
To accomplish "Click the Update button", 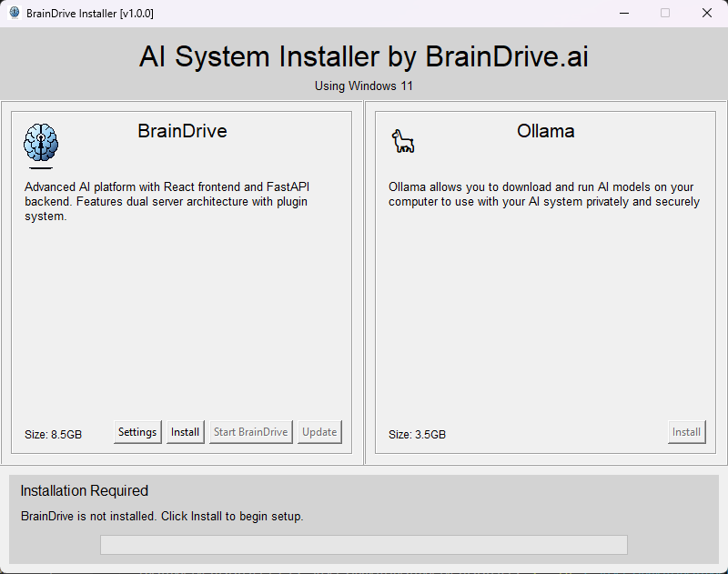I will pyautogui.click(x=318, y=432).
